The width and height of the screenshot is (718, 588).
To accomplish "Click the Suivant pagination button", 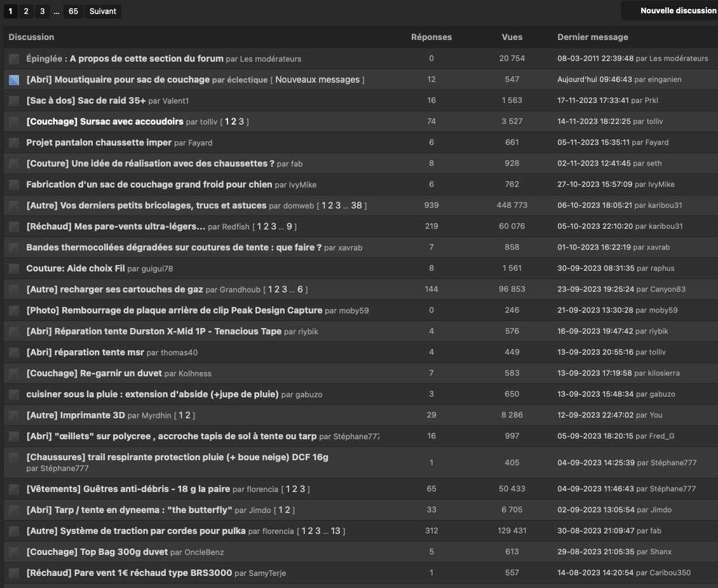I will pos(102,11).
